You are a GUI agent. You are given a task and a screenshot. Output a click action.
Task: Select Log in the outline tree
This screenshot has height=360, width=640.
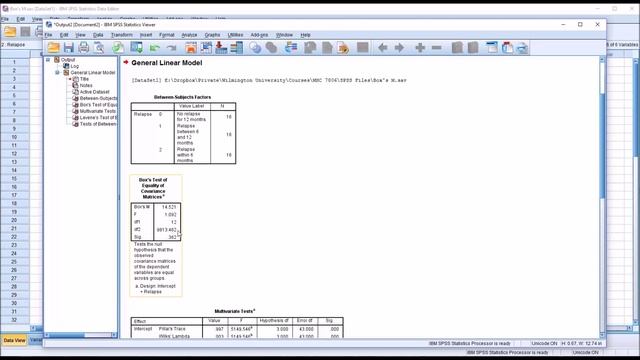(75, 66)
